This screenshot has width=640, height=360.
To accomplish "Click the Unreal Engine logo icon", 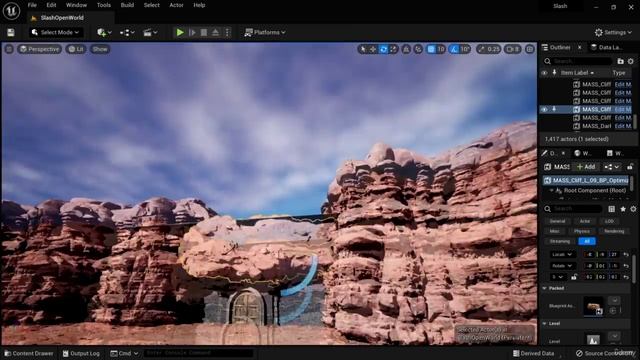I will pos(11,11).
